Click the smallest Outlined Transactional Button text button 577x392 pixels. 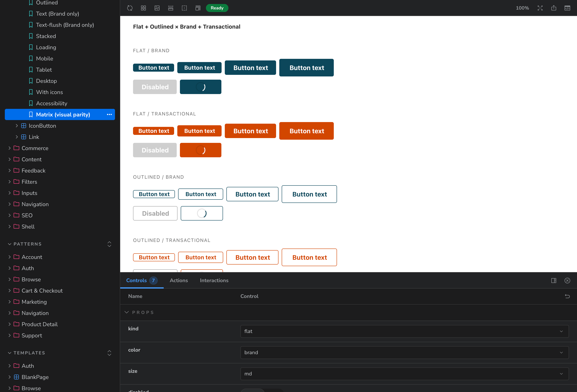coord(154,257)
